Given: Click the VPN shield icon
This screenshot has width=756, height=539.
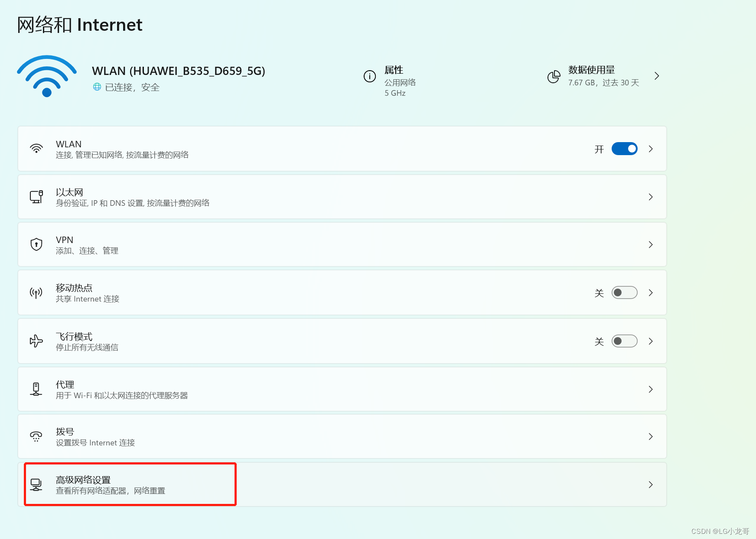Looking at the screenshot, I should coord(36,244).
